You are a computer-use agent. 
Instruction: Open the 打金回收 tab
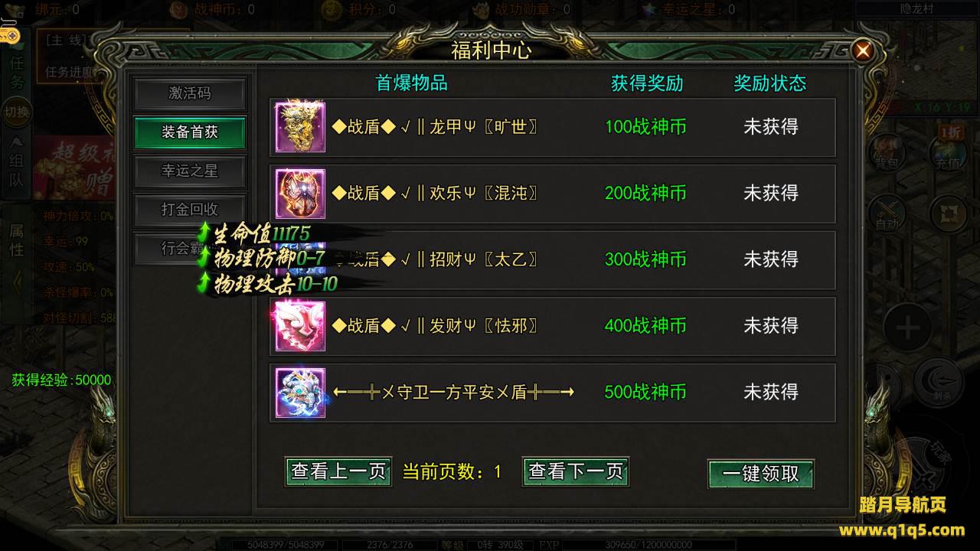click(x=190, y=209)
